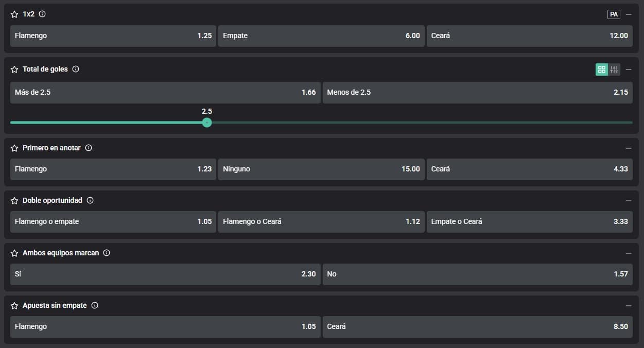Collapse the Apuesta sin empate section
This screenshot has height=348, width=644.
[628, 305]
